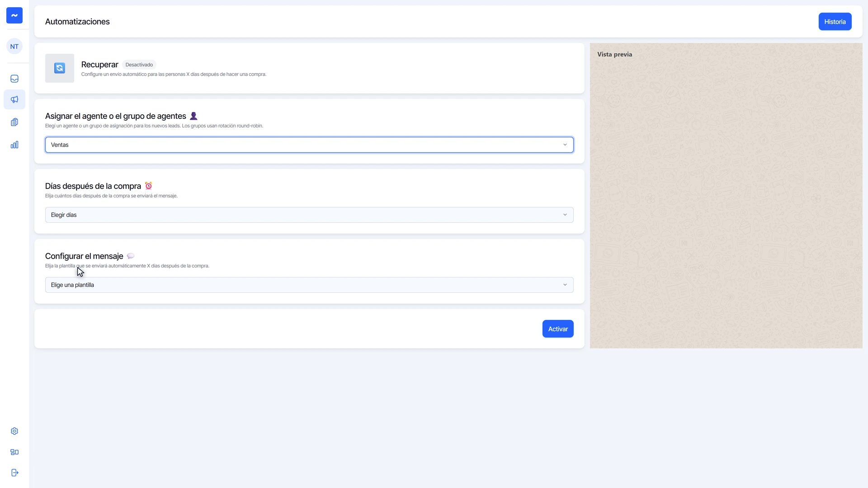Open the inbox icon in sidebar
Viewport: 868px width, 488px height.
click(14, 79)
